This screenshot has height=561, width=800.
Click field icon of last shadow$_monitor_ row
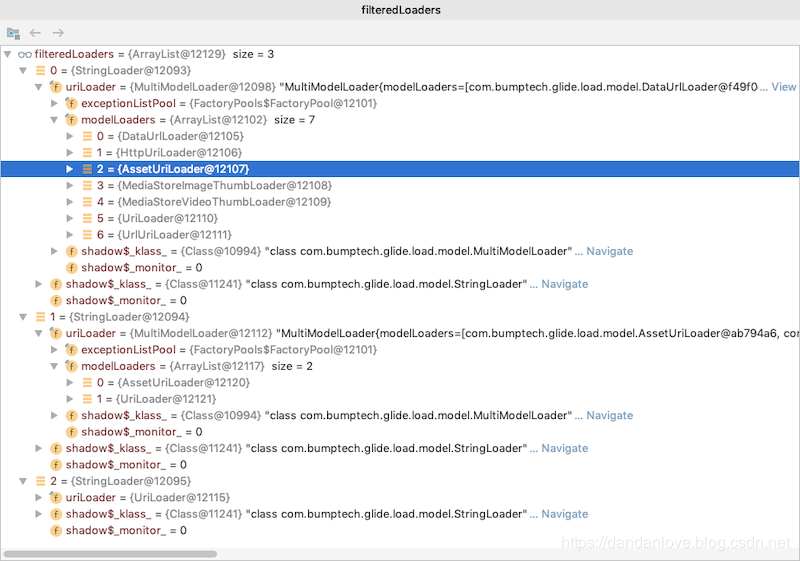tap(56, 530)
